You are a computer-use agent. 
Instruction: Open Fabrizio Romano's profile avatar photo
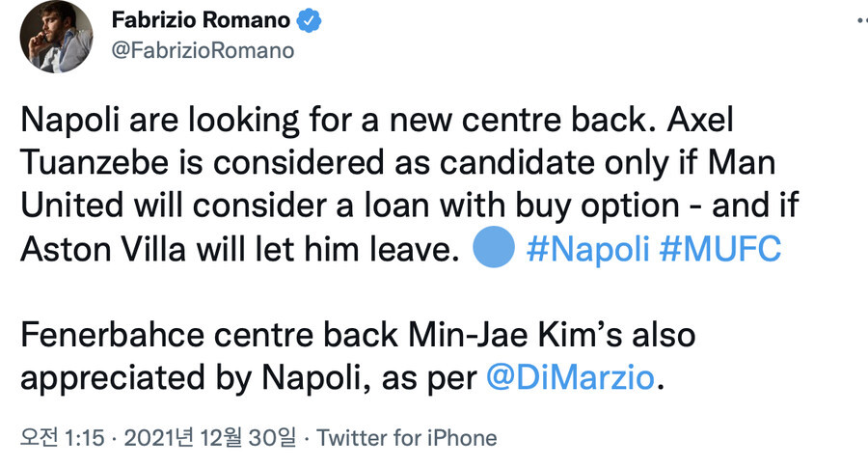tap(57, 36)
